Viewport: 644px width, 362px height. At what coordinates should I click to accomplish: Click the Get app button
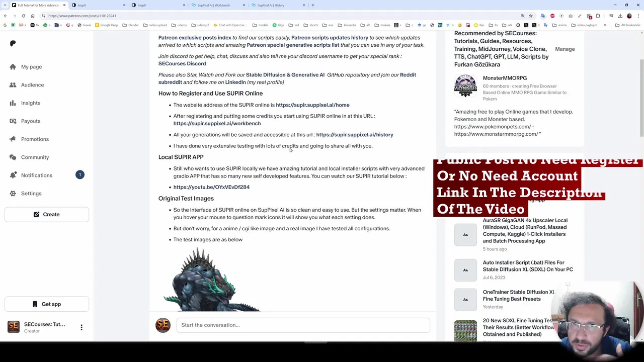coord(47,304)
